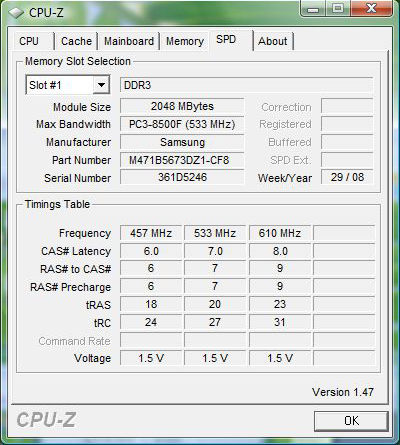
Task: Click the CPU-Z title bar icon
Action: pyautogui.click(x=16, y=13)
